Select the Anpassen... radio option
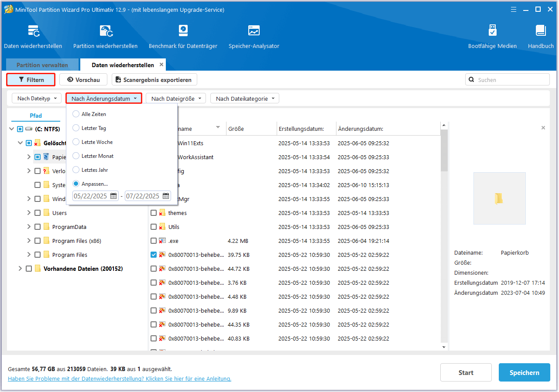 tap(76, 184)
